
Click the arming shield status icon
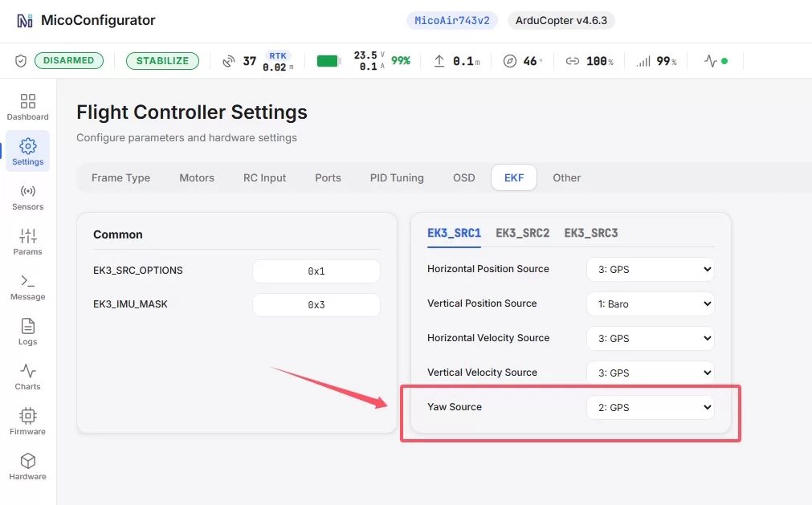pyautogui.click(x=20, y=61)
